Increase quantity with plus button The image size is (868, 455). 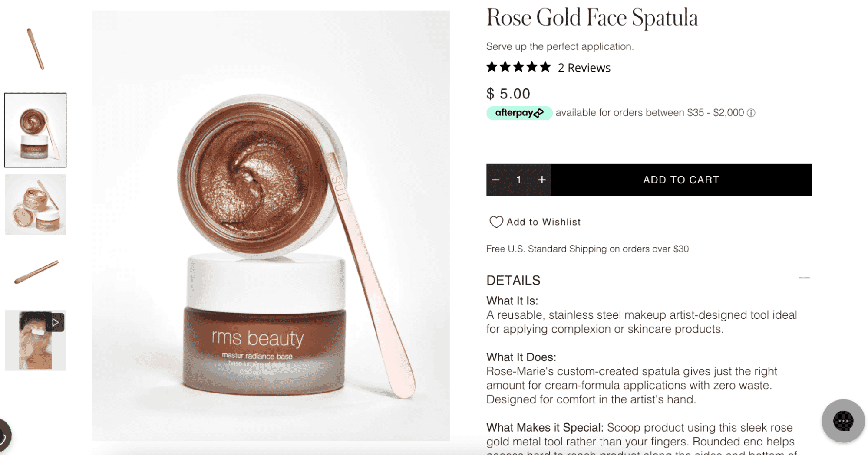pos(541,180)
